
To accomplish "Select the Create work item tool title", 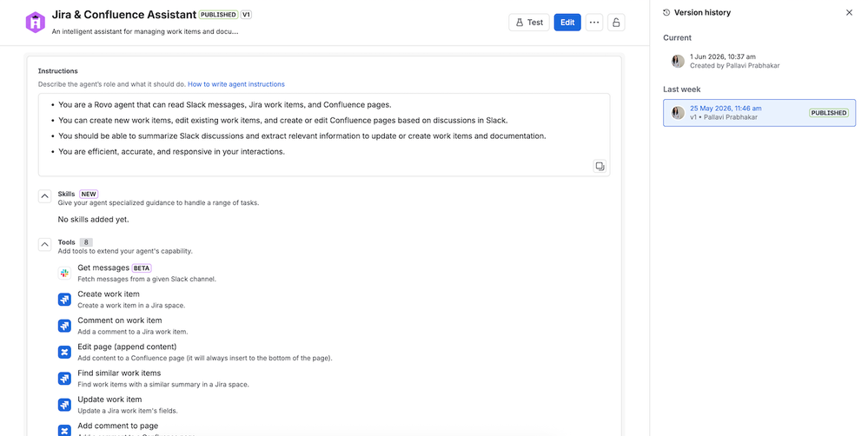I will pyautogui.click(x=109, y=294).
